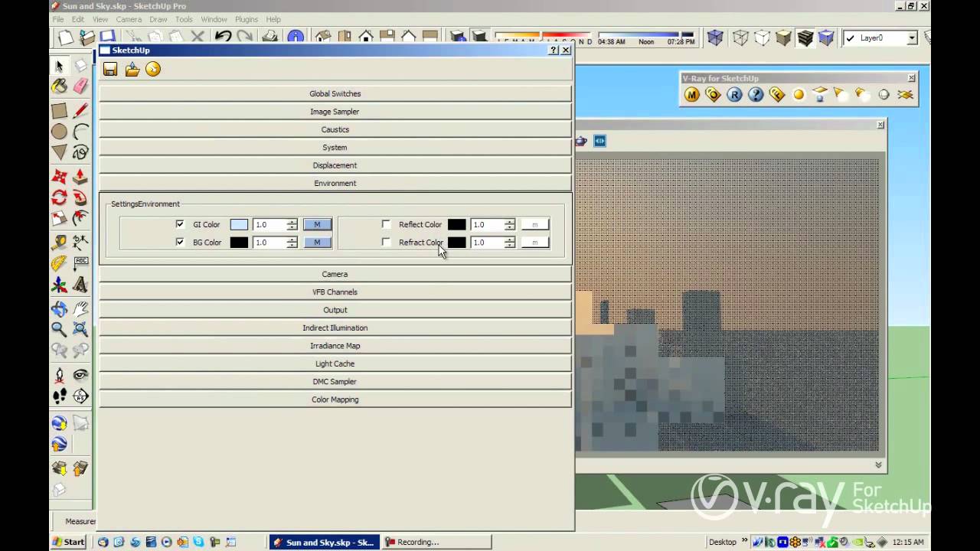Click the Windows Start button

point(68,542)
